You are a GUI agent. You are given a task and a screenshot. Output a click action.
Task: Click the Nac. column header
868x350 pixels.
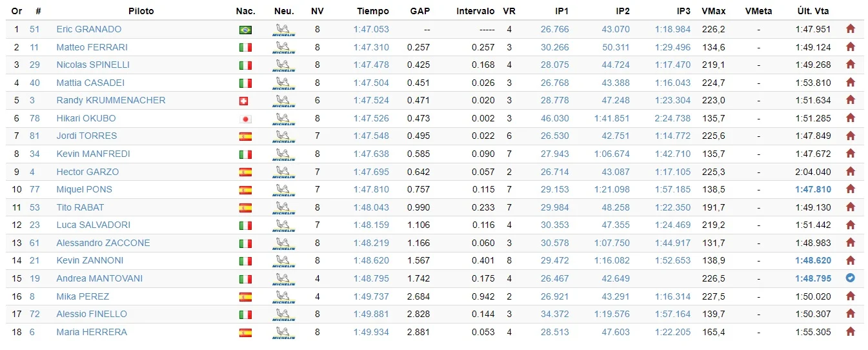tap(245, 11)
